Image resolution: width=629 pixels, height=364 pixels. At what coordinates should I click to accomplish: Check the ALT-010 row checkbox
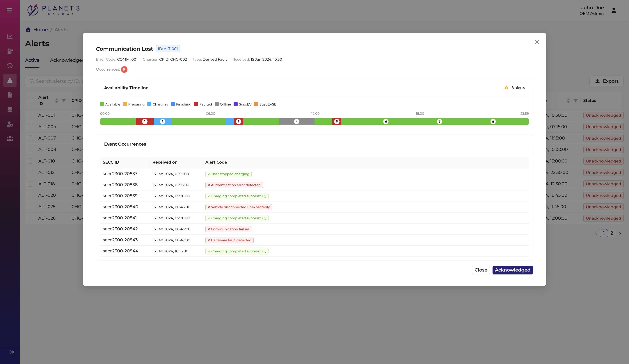coord(31,161)
